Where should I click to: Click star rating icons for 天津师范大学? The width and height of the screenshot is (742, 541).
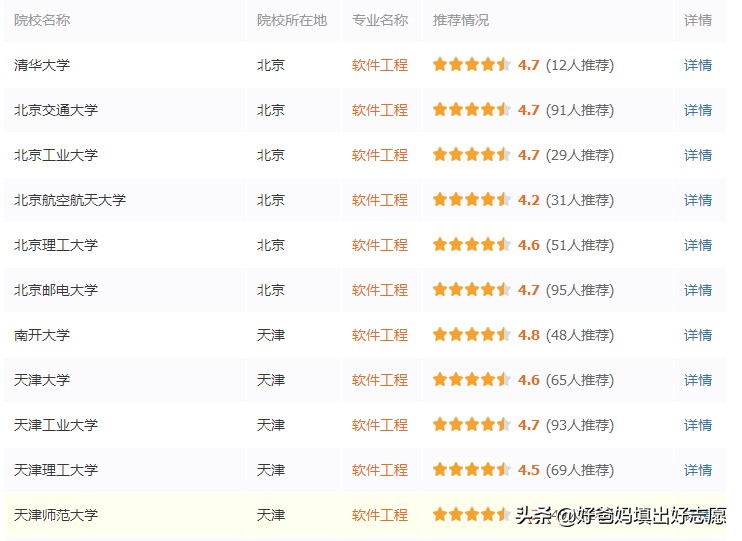[472, 514]
